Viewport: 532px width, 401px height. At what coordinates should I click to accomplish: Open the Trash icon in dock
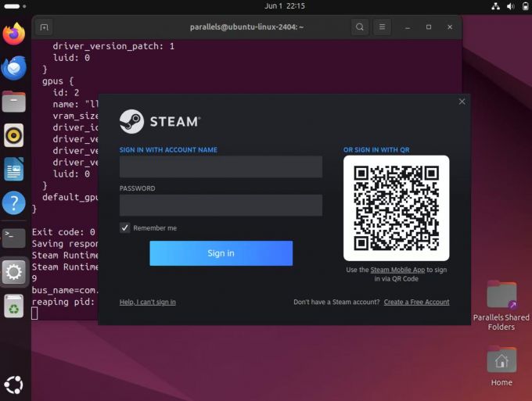(x=14, y=306)
